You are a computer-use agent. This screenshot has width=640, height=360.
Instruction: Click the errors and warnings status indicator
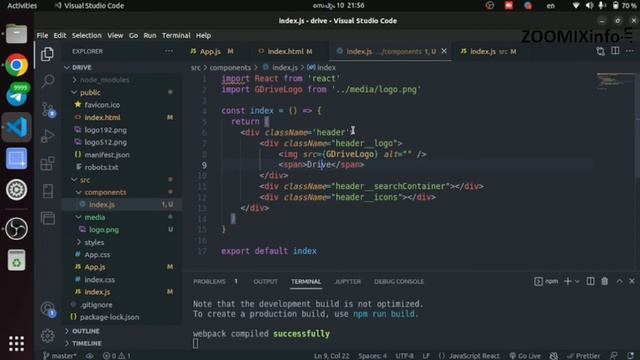point(117,356)
